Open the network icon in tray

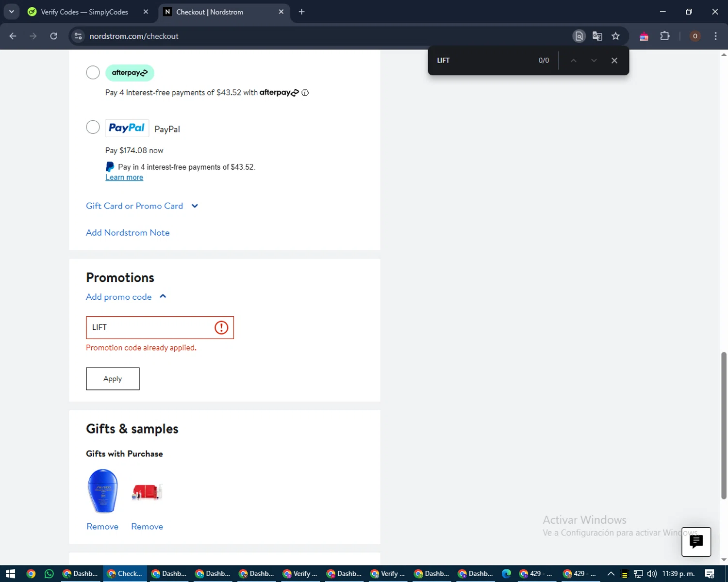pyautogui.click(x=638, y=574)
